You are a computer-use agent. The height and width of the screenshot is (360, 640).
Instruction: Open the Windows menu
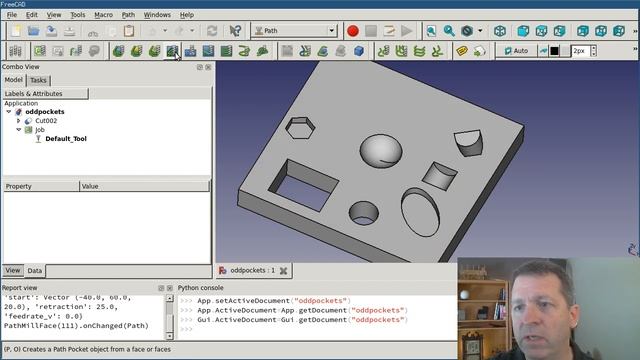coord(157,15)
